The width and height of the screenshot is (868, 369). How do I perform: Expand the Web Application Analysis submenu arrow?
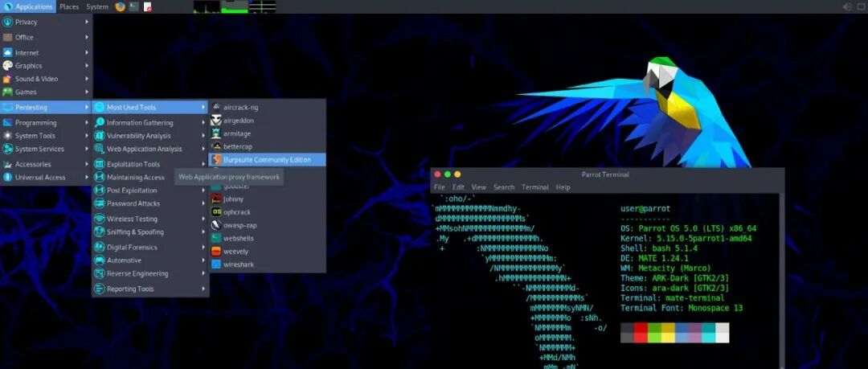[203, 149]
